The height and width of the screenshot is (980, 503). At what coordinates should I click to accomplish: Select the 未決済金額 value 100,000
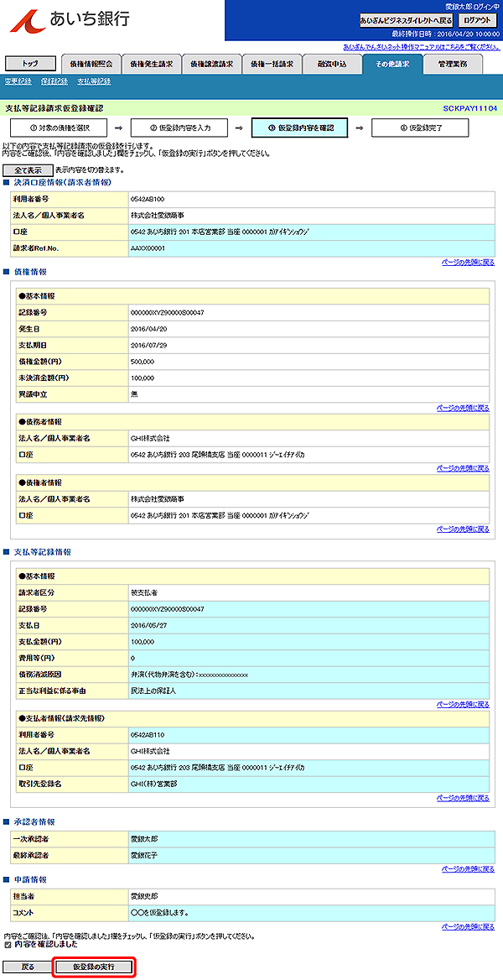click(x=143, y=378)
